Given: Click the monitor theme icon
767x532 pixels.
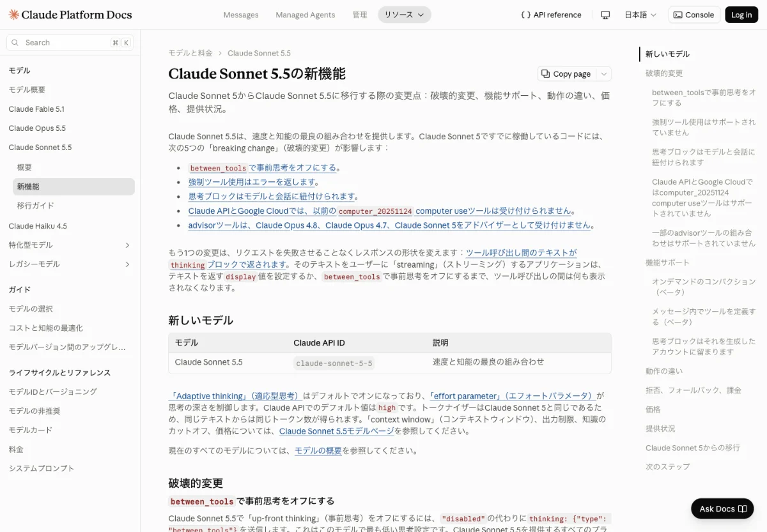Looking at the screenshot, I should [605, 15].
